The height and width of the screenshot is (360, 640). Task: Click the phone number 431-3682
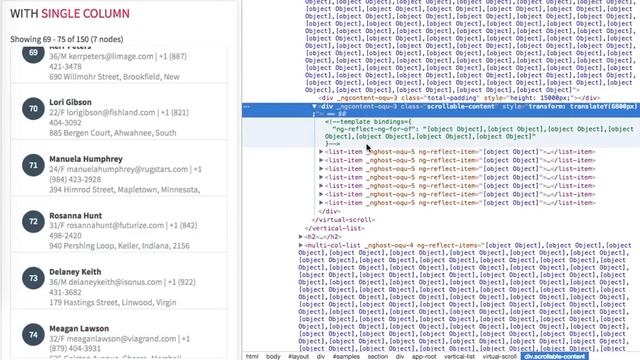[65, 292]
